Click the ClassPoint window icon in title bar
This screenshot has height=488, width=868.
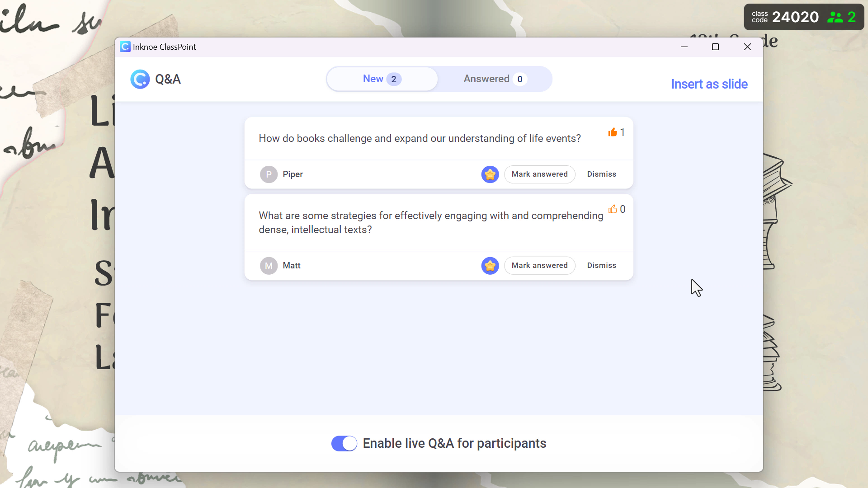pos(125,47)
